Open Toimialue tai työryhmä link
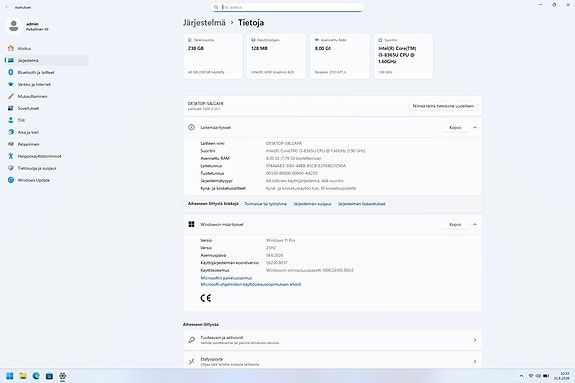575x383 pixels. (265, 204)
